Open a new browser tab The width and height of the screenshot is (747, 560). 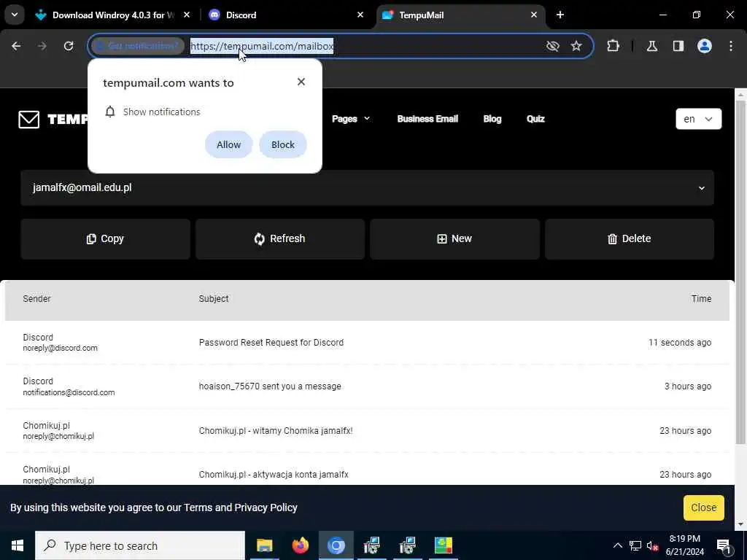tap(560, 15)
